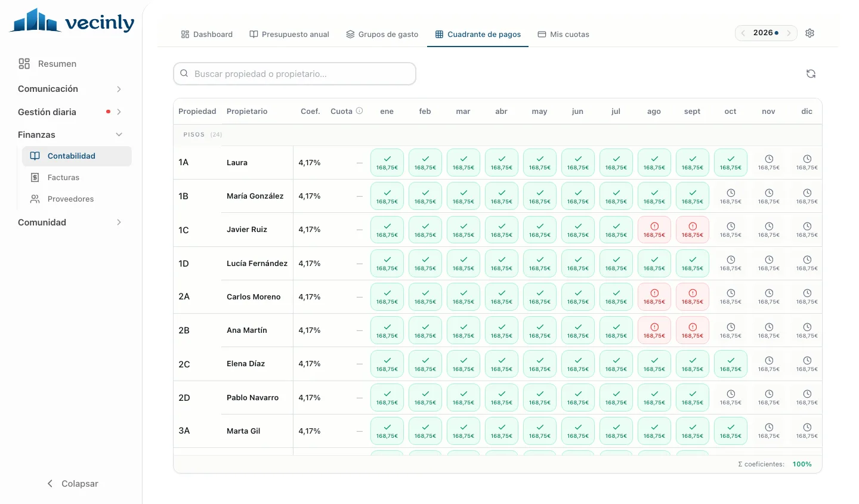The image size is (859, 504).
Task: Expand the Comunidad section
Action: click(x=71, y=222)
